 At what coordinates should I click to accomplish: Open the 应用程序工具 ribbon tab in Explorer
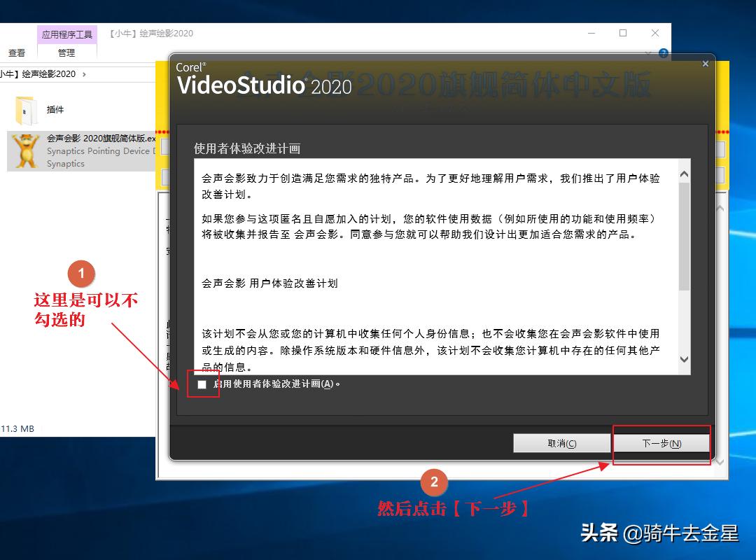[67, 34]
